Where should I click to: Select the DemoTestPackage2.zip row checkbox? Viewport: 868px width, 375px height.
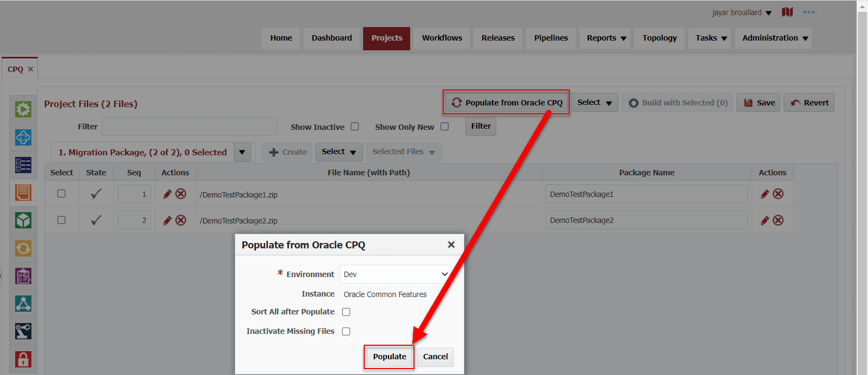pos(62,220)
